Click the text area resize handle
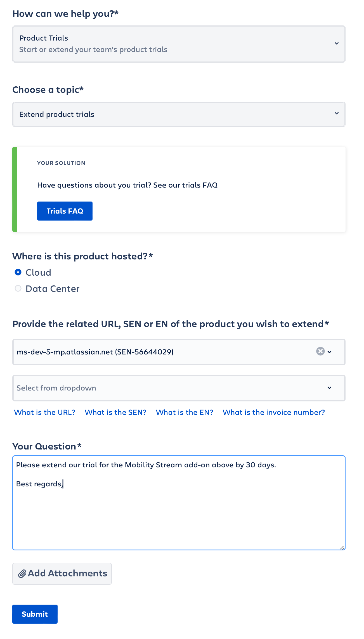364x639 pixels. click(342, 547)
